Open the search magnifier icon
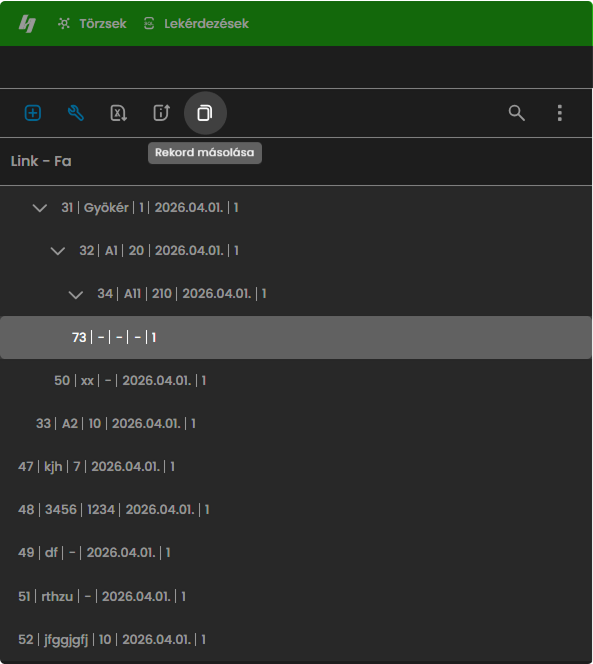This screenshot has width=593, height=664. tap(517, 113)
